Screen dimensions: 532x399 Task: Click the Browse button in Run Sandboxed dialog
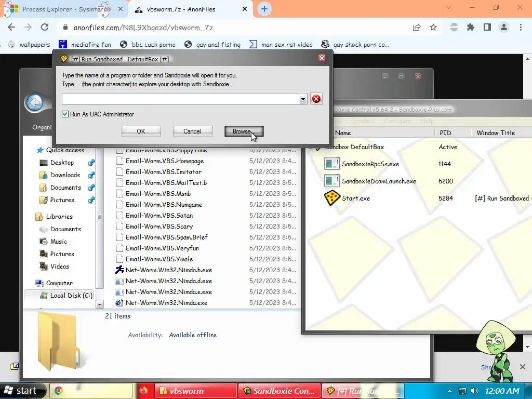[244, 131]
